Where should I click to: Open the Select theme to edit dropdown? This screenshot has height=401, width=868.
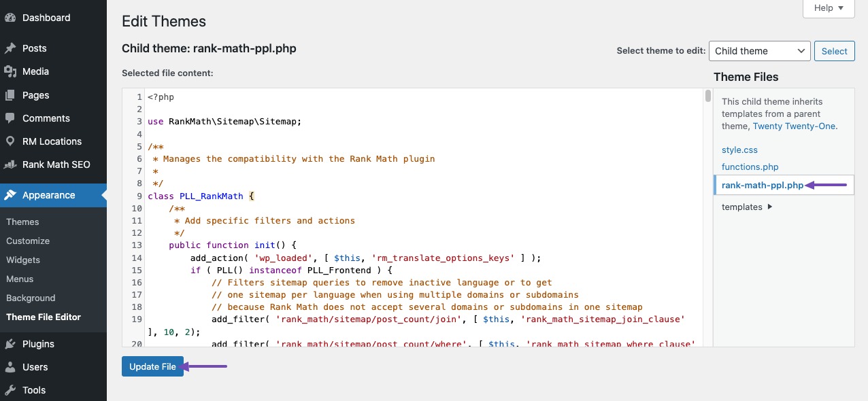click(x=759, y=51)
